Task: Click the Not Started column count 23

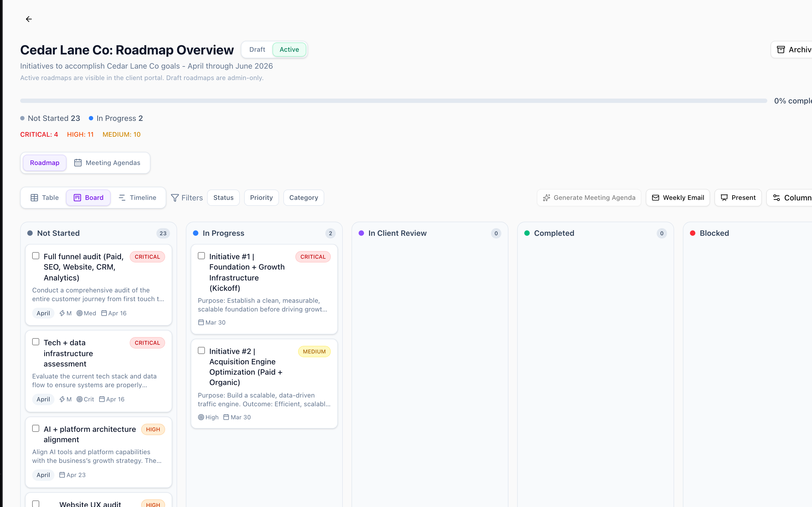Action: pos(163,233)
